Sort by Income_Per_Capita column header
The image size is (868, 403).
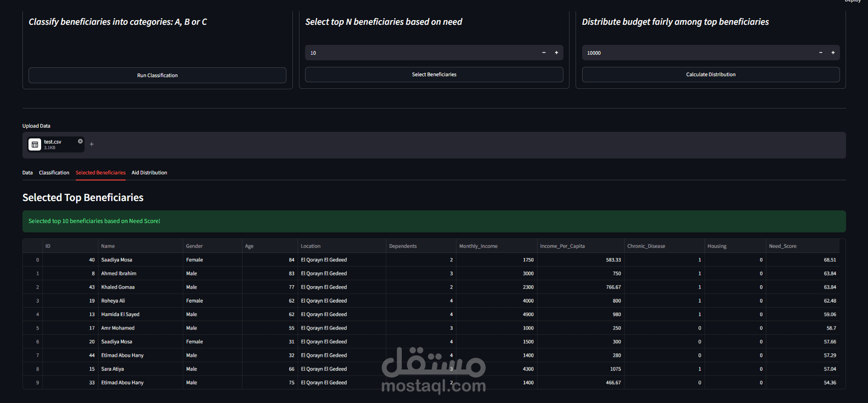coord(581,246)
